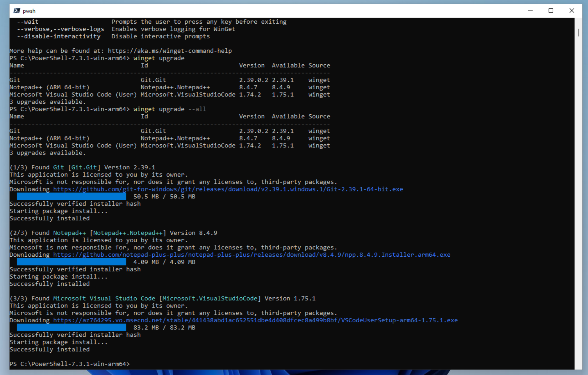Click 'Source' column header in first table

(319, 65)
